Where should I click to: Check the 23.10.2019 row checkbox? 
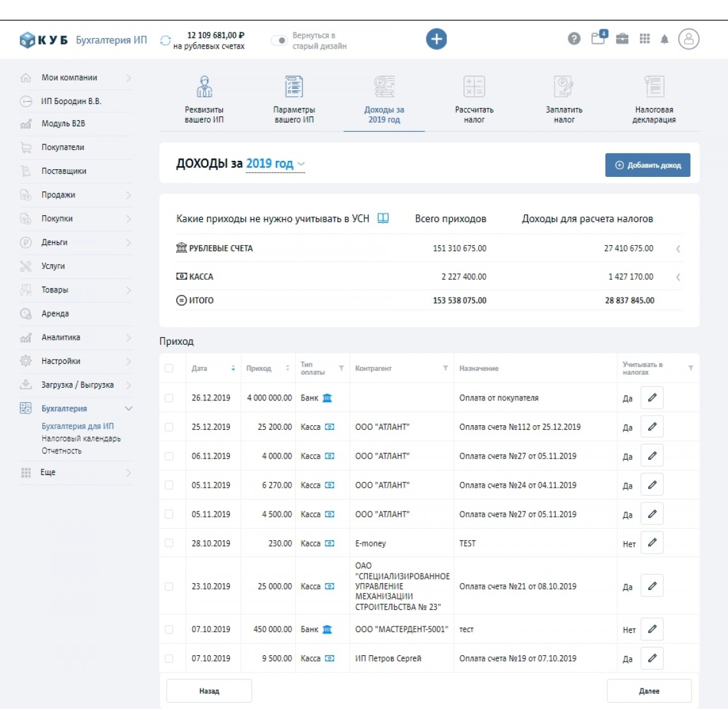(169, 586)
